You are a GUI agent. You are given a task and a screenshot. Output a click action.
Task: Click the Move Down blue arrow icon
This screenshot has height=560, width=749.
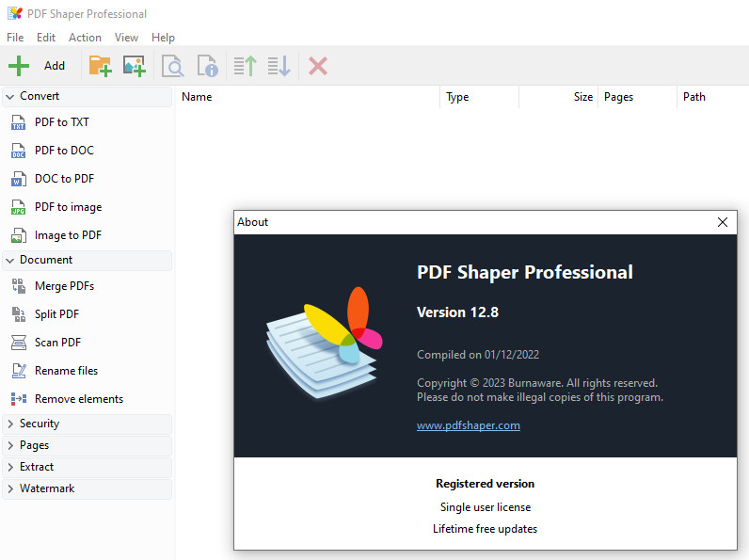pos(279,66)
